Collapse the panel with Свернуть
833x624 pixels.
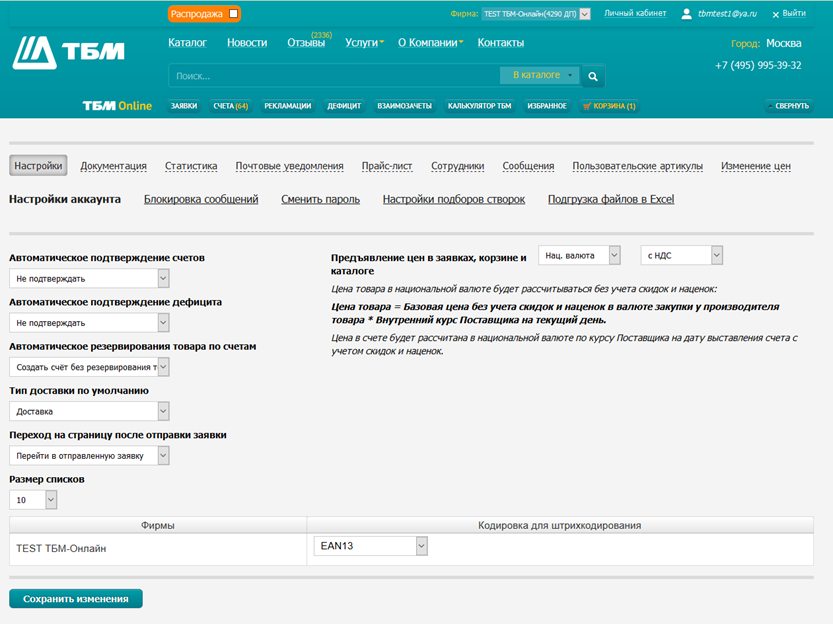pos(788,106)
